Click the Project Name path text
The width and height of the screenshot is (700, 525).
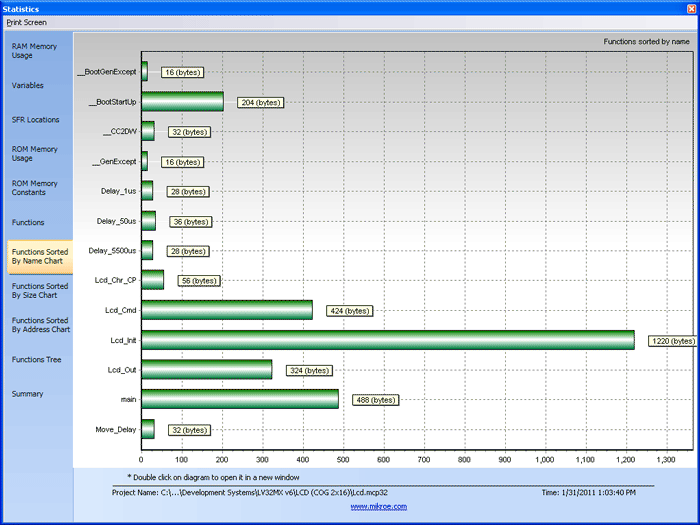pos(250,492)
